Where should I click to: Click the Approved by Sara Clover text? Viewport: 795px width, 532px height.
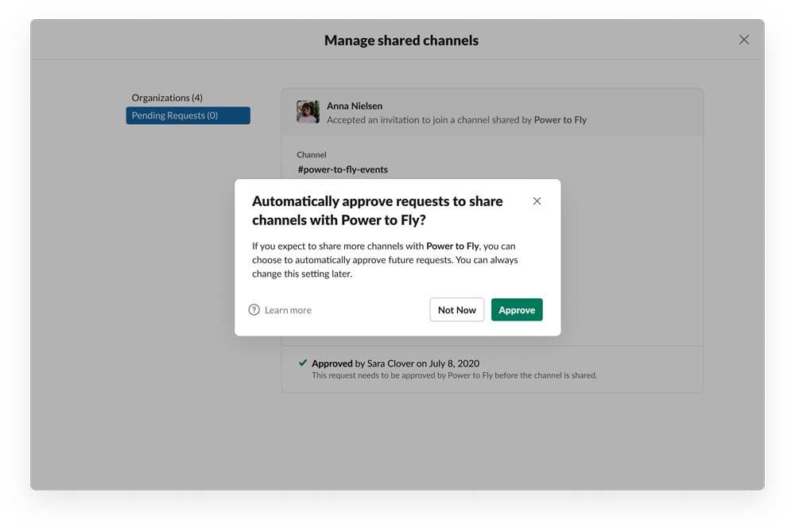pyautogui.click(x=395, y=363)
